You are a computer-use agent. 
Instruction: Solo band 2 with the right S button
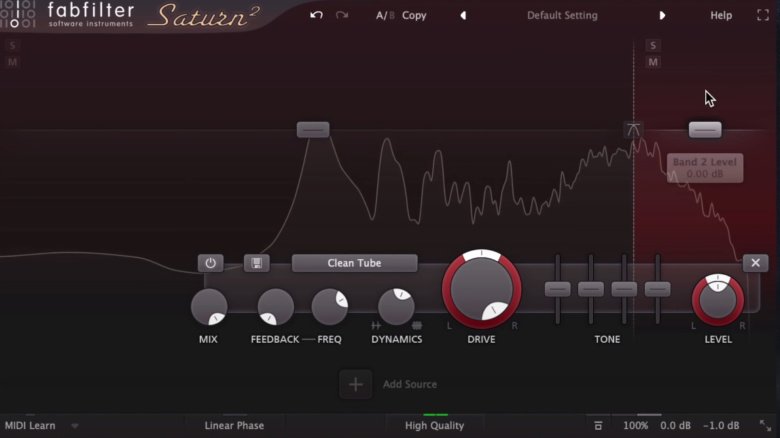point(653,46)
